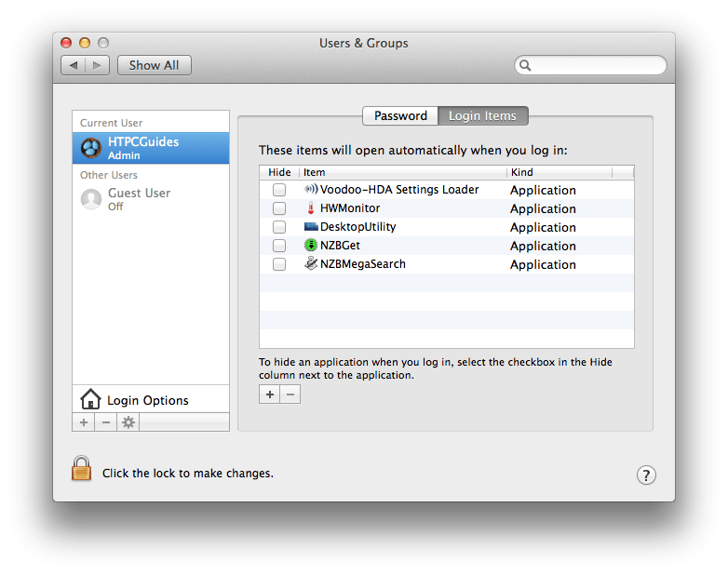Open the help question mark button
The width and height of the screenshot is (728, 575).
tap(646, 475)
